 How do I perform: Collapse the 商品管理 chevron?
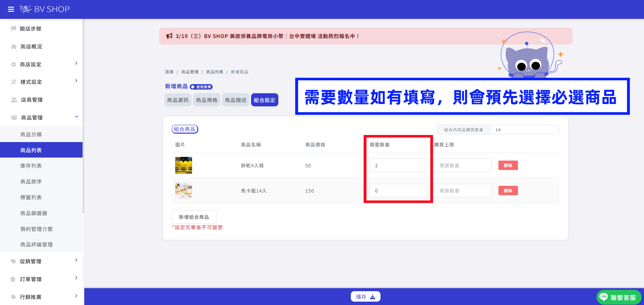76,116
